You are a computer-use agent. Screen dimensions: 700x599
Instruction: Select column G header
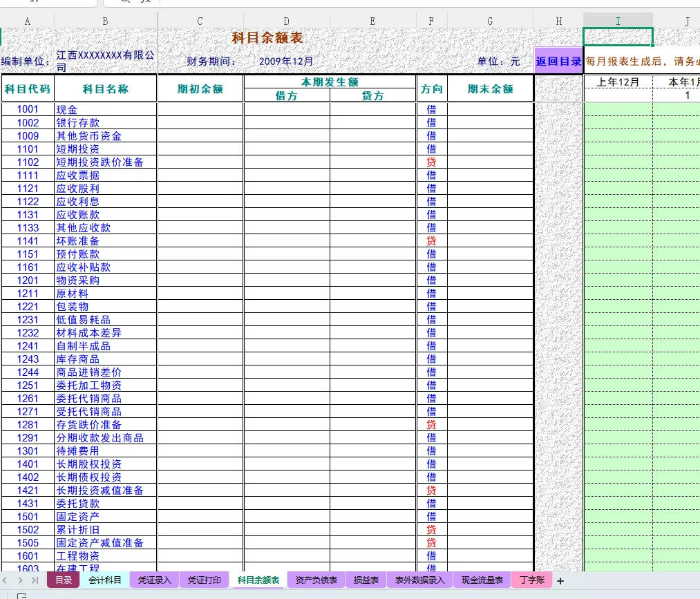[490, 21]
